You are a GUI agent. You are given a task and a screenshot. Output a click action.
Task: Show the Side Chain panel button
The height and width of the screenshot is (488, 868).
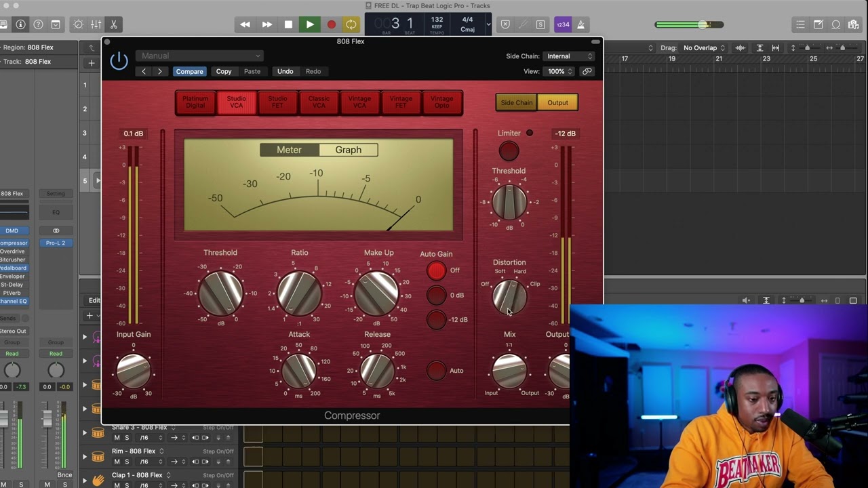pyautogui.click(x=517, y=103)
